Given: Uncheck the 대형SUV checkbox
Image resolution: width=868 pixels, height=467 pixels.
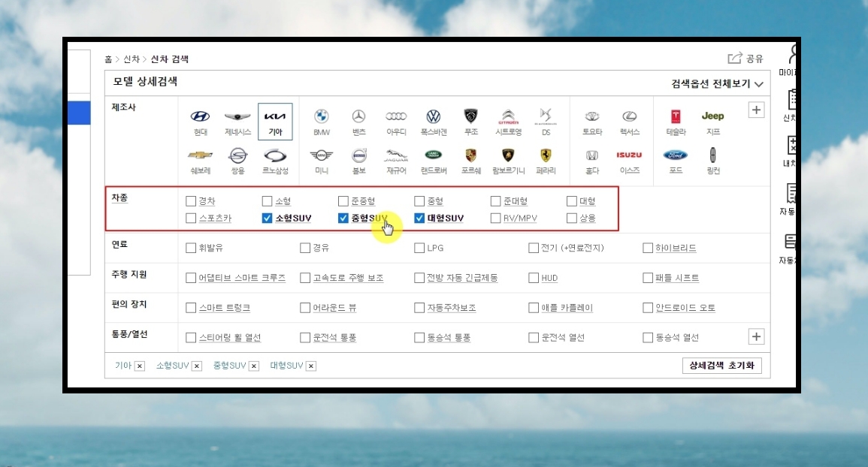Looking at the screenshot, I should 419,218.
